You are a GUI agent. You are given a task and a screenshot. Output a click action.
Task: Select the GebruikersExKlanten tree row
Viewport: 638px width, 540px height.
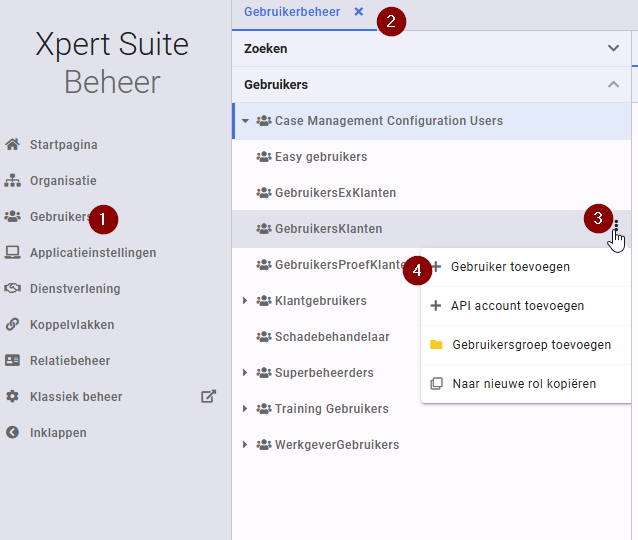431,192
